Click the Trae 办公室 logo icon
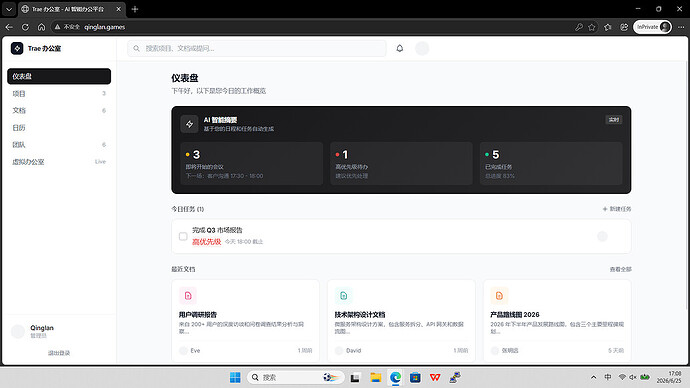Viewport: 690px width, 388px height. pos(17,48)
